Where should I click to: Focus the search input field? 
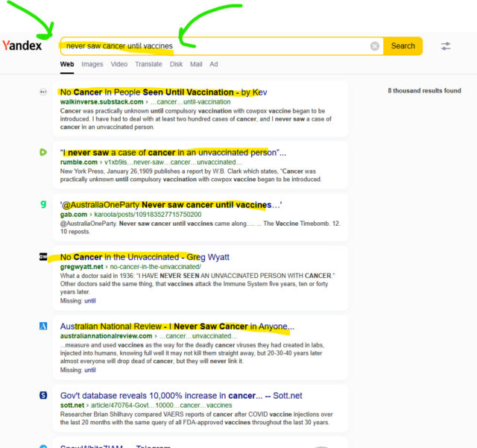point(221,46)
